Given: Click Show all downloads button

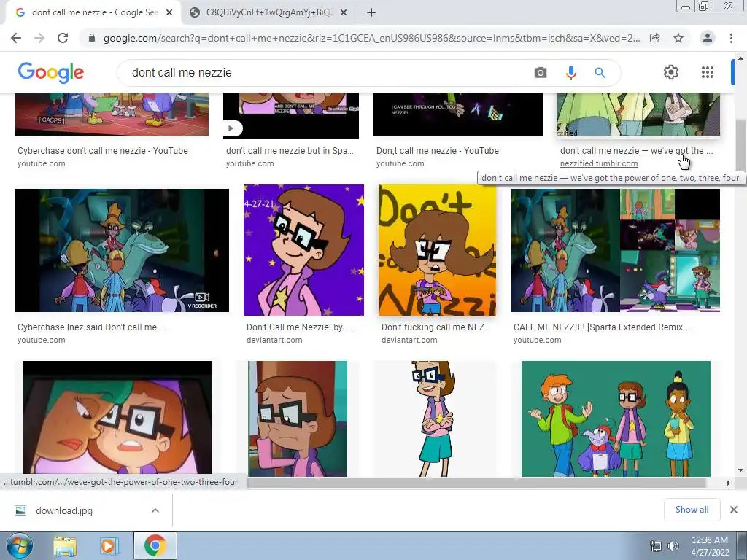Looking at the screenshot, I should click(692, 510).
